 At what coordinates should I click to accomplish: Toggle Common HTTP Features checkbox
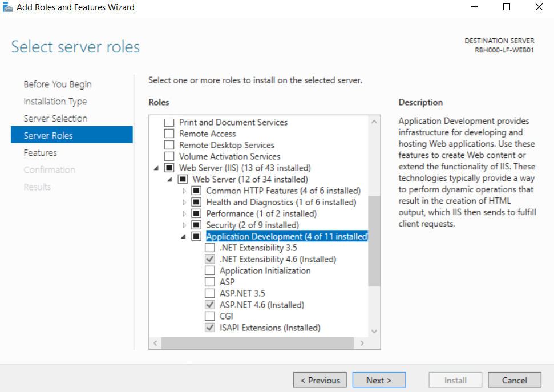pyautogui.click(x=196, y=191)
